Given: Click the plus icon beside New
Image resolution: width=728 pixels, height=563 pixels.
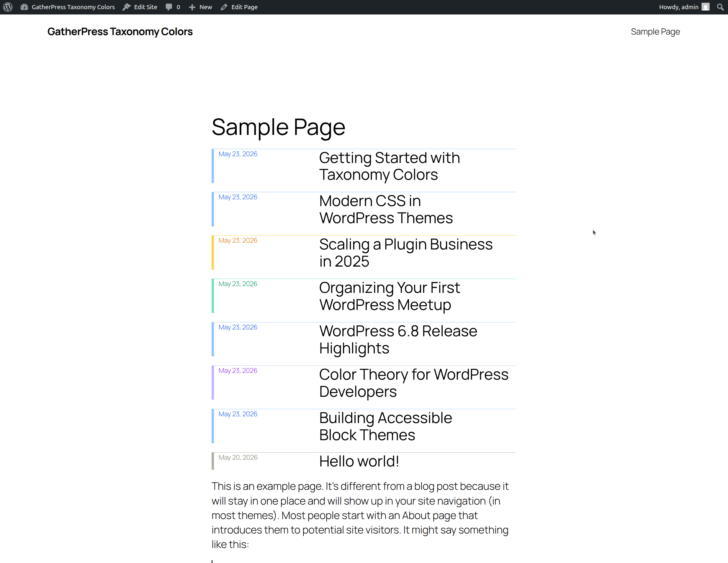Looking at the screenshot, I should pyautogui.click(x=192, y=7).
